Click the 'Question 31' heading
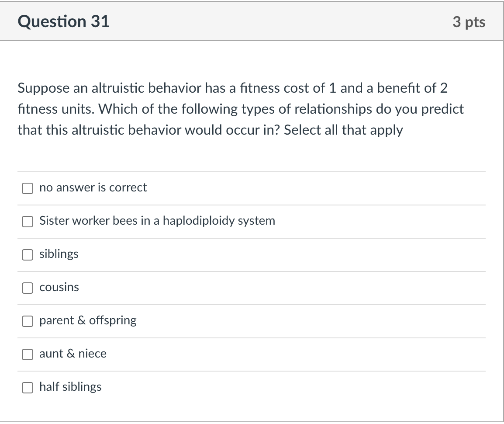 64,21
